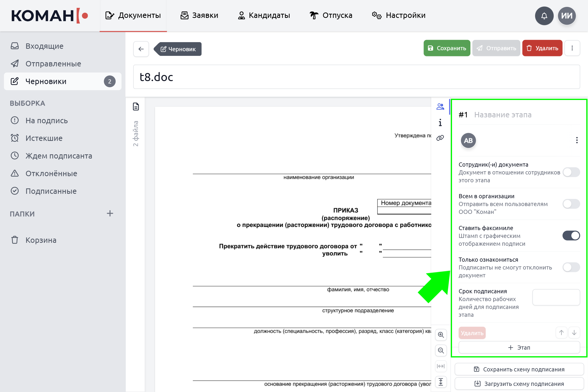The width and height of the screenshot is (588, 392).
Task: Click the red Удалить document button
Action: pyautogui.click(x=542, y=48)
